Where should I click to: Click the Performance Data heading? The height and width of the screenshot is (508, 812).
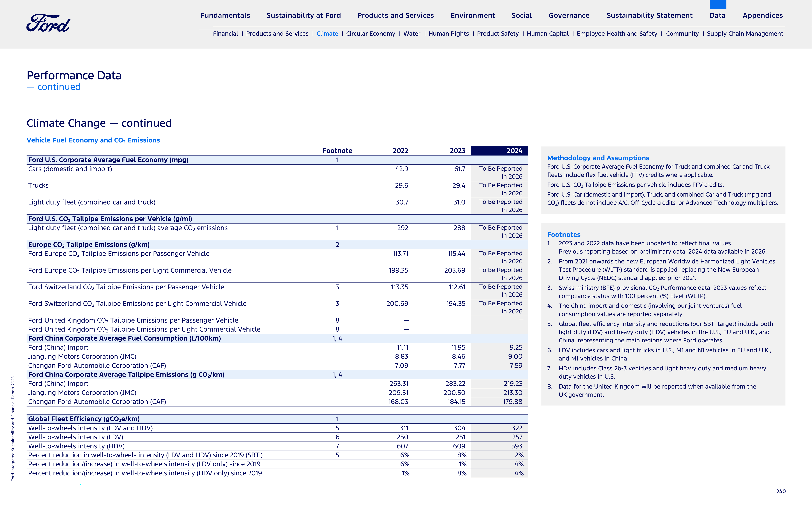pyautogui.click(x=74, y=75)
